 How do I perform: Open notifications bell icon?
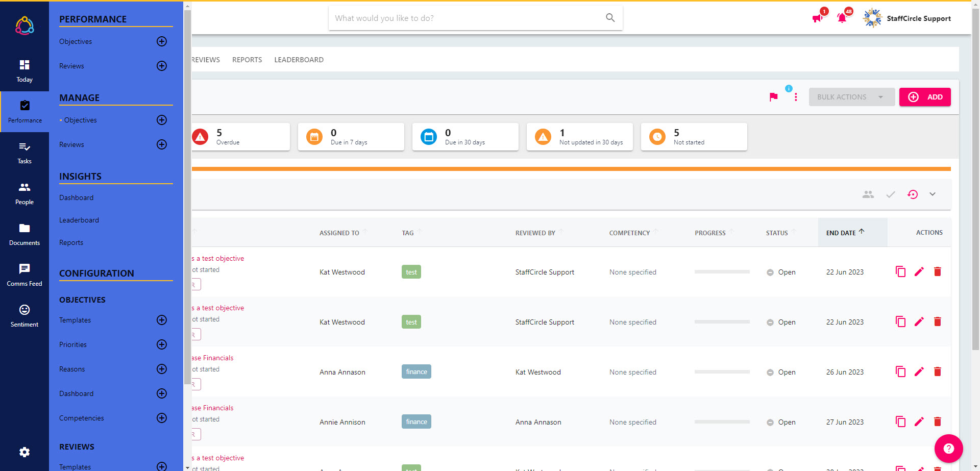coord(842,18)
